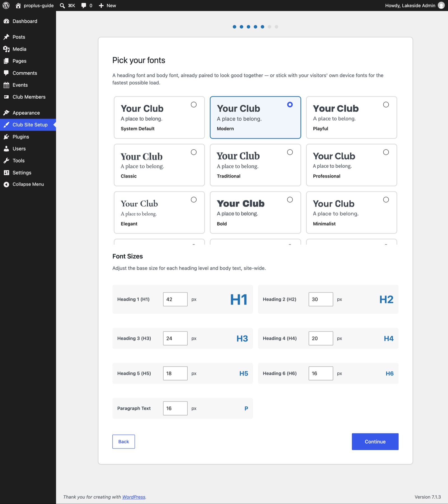Click the Heading 6 (H6) size field
This screenshot has height=504, width=448.
point(321,373)
